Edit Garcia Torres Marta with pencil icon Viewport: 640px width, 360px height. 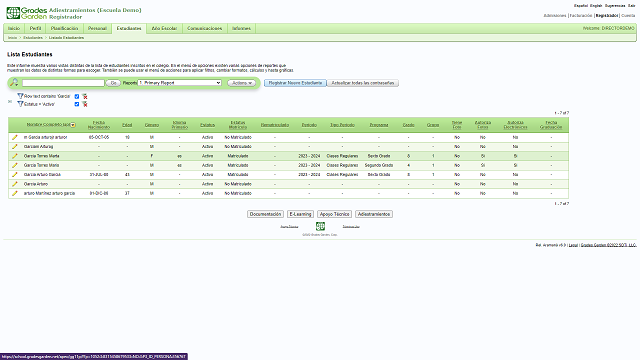click(x=15, y=156)
